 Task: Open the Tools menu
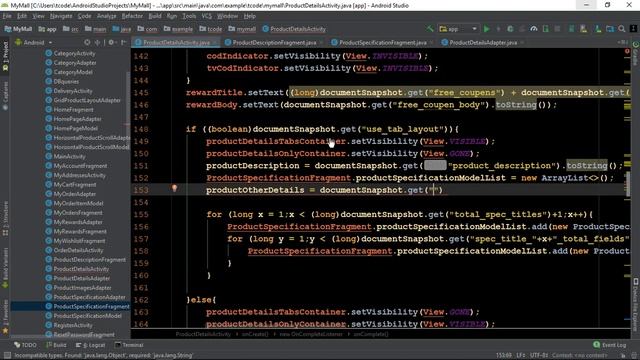tap(189, 16)
